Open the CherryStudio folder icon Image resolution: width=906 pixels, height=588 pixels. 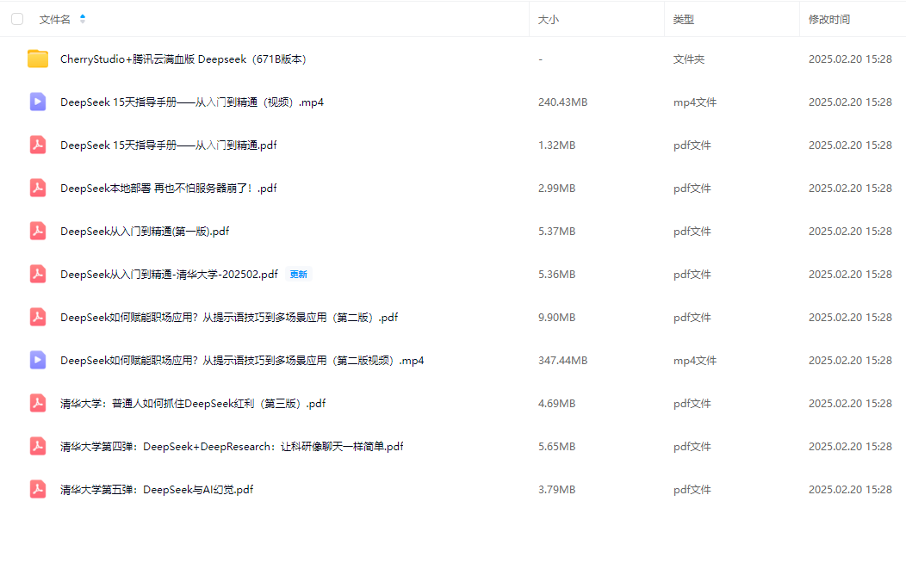click(x=38, y=59)
